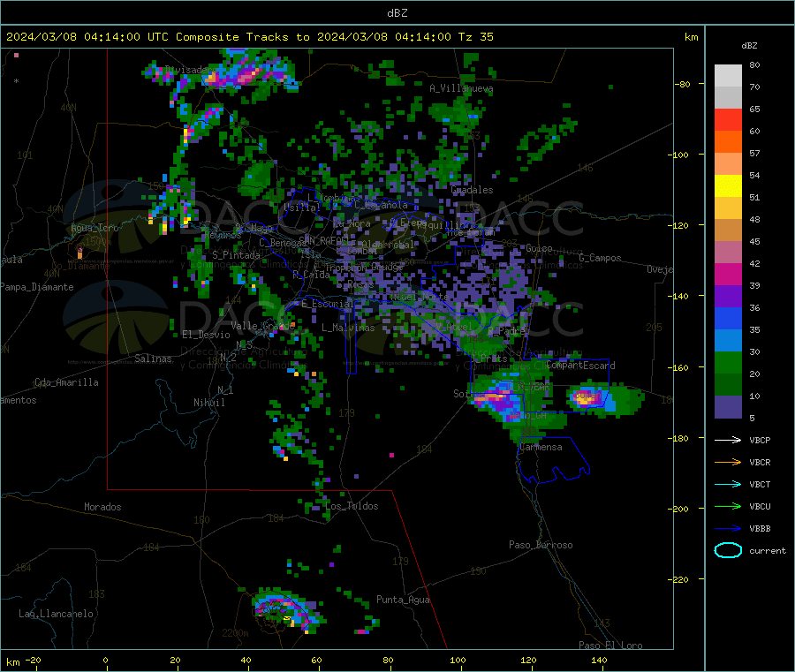Click the 'Agua_Toro' place label
795x672 pixels.
[x=95, y=228]
